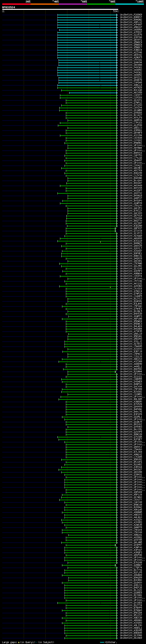Select hit label UniRef100_Q4DF07

coord(131,198)
